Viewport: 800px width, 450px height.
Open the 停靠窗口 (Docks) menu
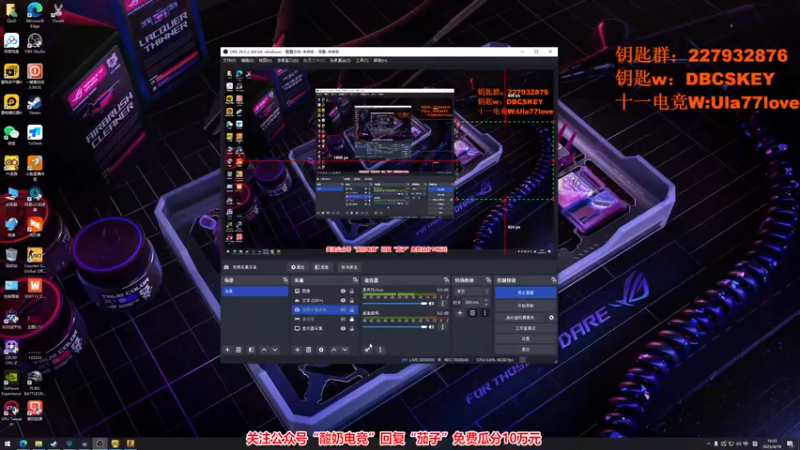click(288, 61)
